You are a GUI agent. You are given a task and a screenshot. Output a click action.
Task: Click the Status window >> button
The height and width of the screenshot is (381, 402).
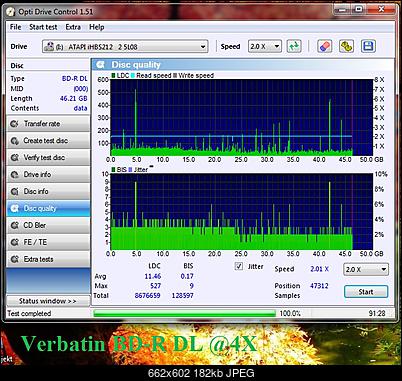coord(48,301)
